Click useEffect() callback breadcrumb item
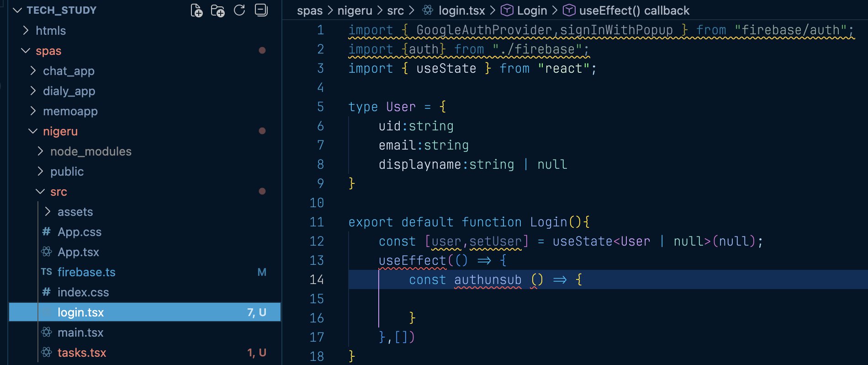The image size is (868, 365). (634, 11)
